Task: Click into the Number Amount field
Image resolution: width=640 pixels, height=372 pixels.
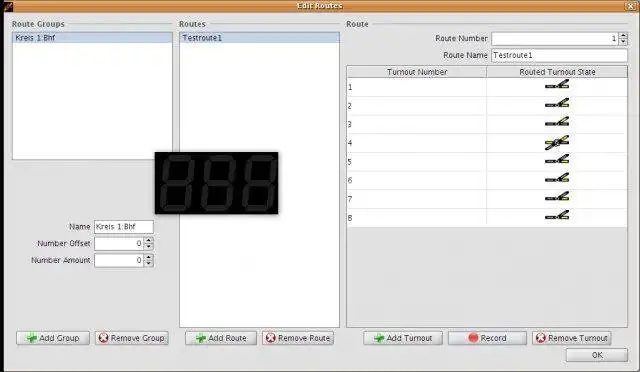Action: point(119,260)
